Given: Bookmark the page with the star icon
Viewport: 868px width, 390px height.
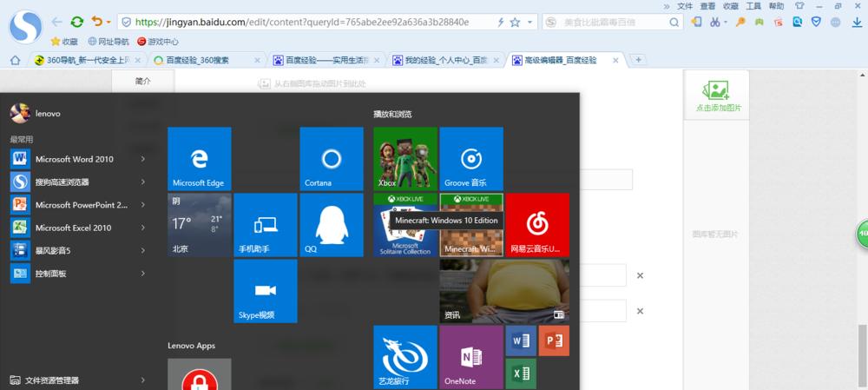Looking at the screenshot, I should (x=515, y=23).
